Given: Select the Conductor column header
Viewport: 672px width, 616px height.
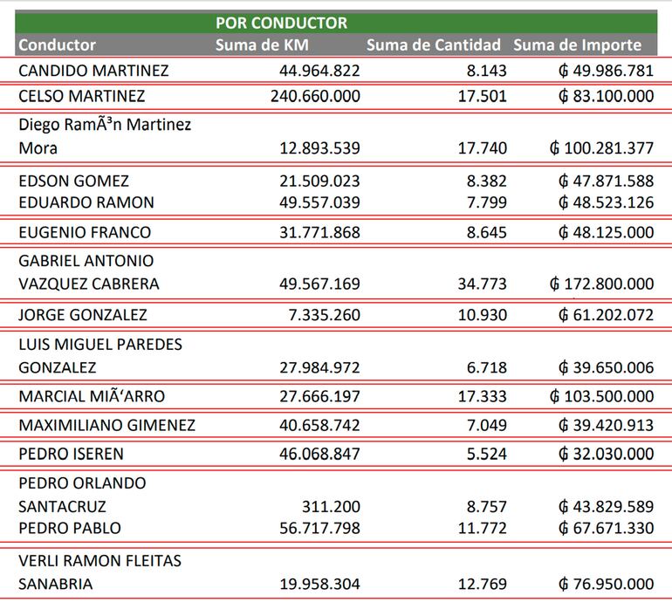Looking at the screenshot, I should tap(58, 45).
